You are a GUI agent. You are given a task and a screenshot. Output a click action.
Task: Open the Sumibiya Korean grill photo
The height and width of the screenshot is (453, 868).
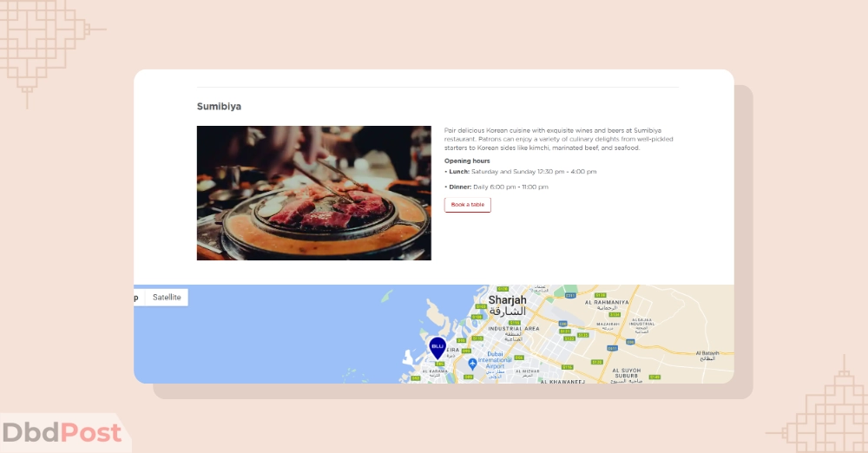coord(314,193)
